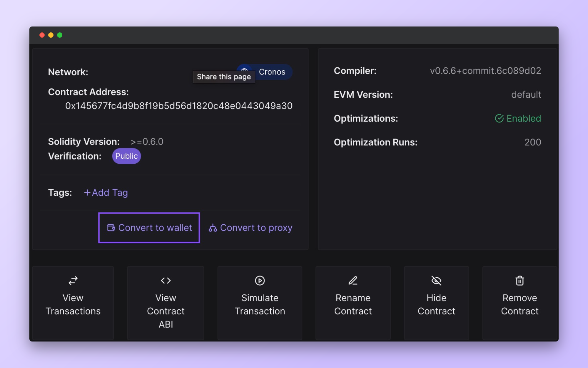Select the contract address starting with 0x145677
The height and width of the screenshot is (368, 588).
click(179, 106)
